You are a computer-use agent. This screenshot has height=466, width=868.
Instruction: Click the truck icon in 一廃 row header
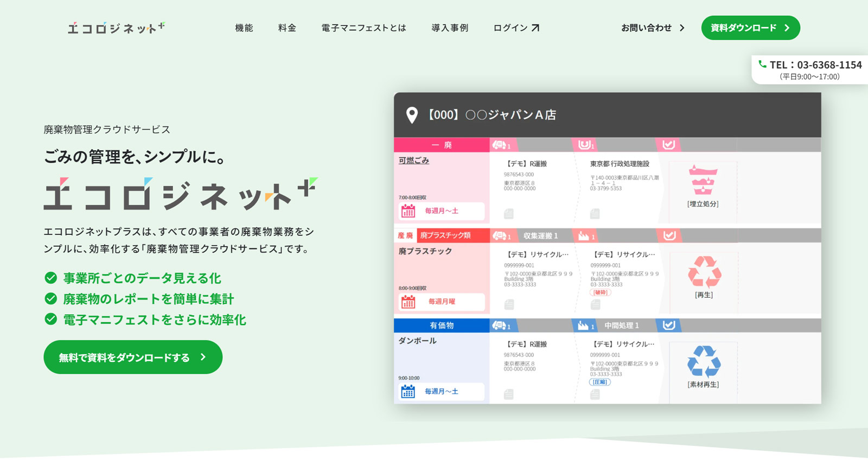[x=499, y=145]
